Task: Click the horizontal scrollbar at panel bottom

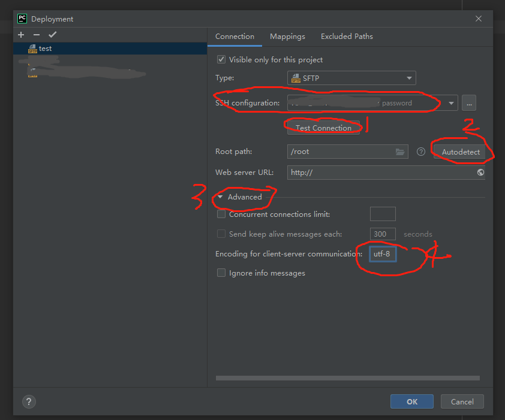Action: 347,378
